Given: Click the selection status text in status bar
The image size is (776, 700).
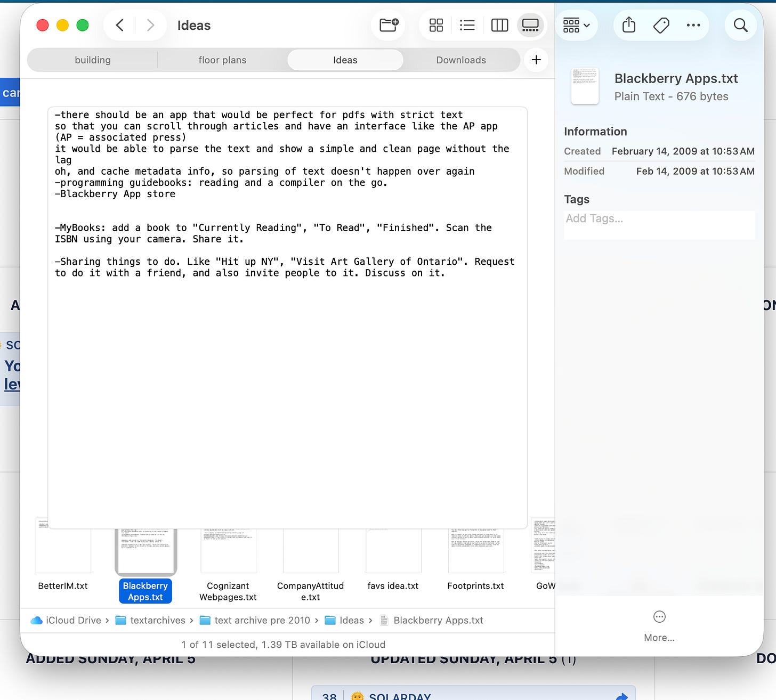Looking at the screenshot, I should pyautogui.click(x=283, y=645).
